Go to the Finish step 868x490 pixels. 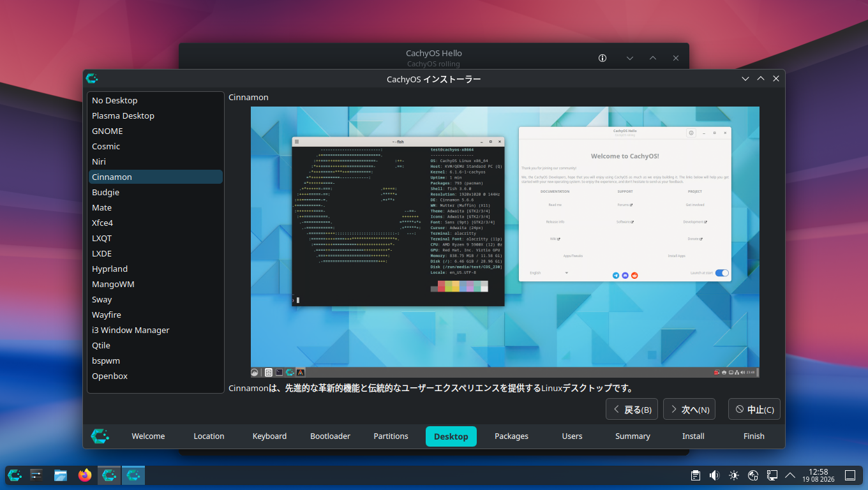pyautogui.click(x=754, y=436)
